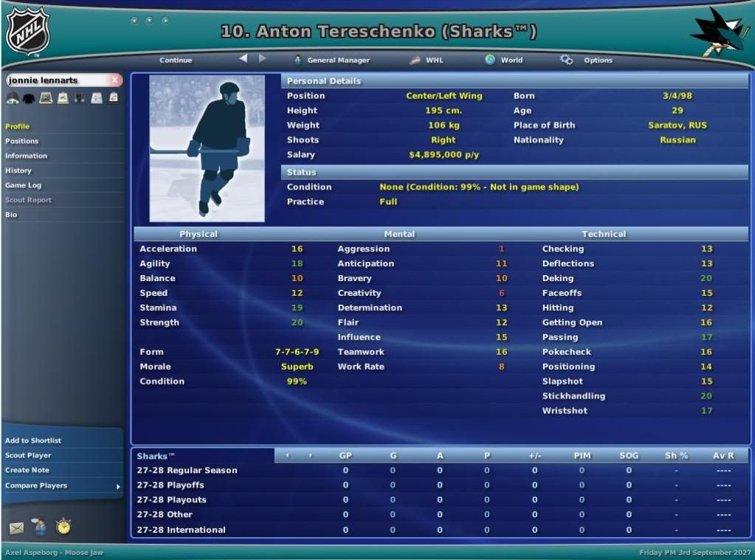Clear the search box with the X button
Screen dimensions: 755x560
tap(114, 80)
